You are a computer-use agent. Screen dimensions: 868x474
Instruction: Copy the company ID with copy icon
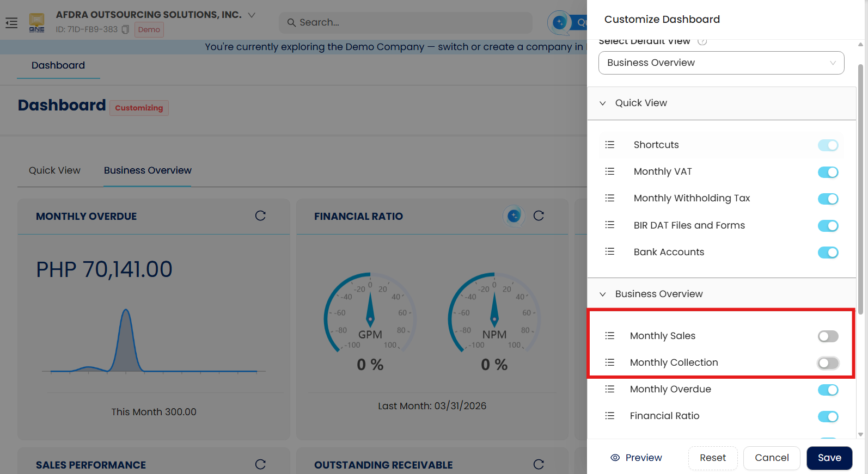point(125,29)
